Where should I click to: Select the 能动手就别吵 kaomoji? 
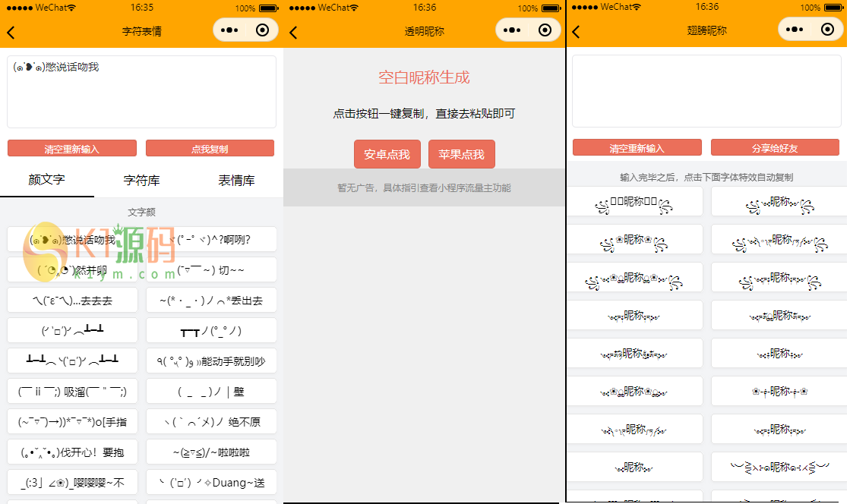211,361
